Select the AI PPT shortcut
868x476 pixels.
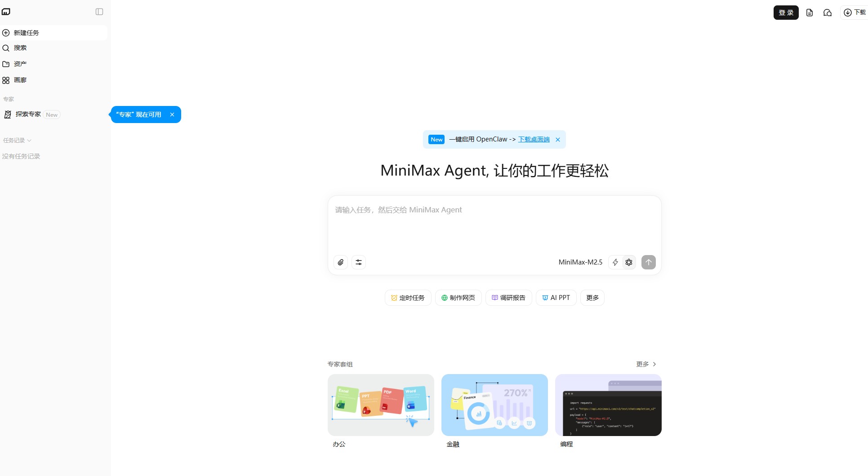pyautogui.click(x=556, y=297)
